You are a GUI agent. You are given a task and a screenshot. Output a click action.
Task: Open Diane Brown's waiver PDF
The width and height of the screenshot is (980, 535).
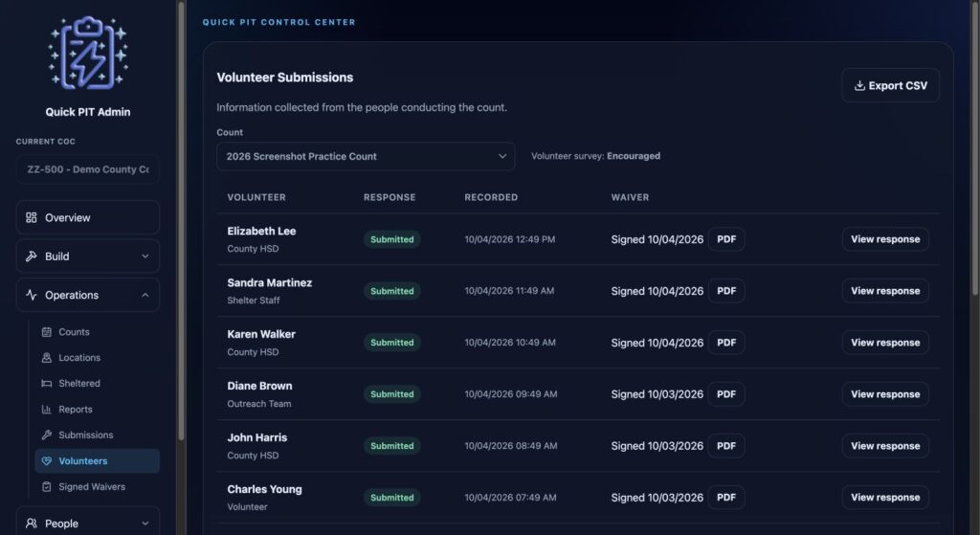click(x=726, y=394)
